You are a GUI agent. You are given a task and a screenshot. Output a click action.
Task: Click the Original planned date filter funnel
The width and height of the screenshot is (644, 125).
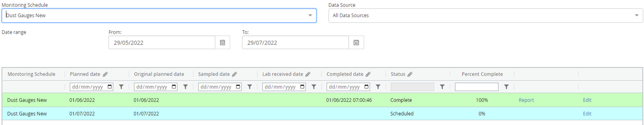click(185, 87)
